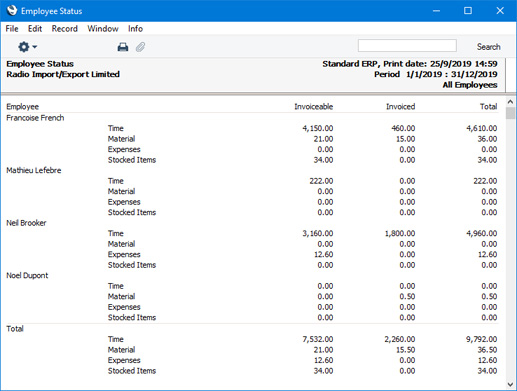Click the Period 1/1/2019 : 31/12/2019 text
The width and height of the screenshot is (517, 391).
coord(436,74)
